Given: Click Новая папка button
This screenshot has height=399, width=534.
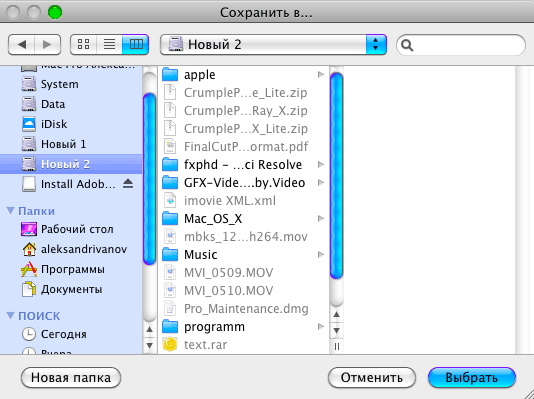Looking at the screenshot, I should point(71,378).
